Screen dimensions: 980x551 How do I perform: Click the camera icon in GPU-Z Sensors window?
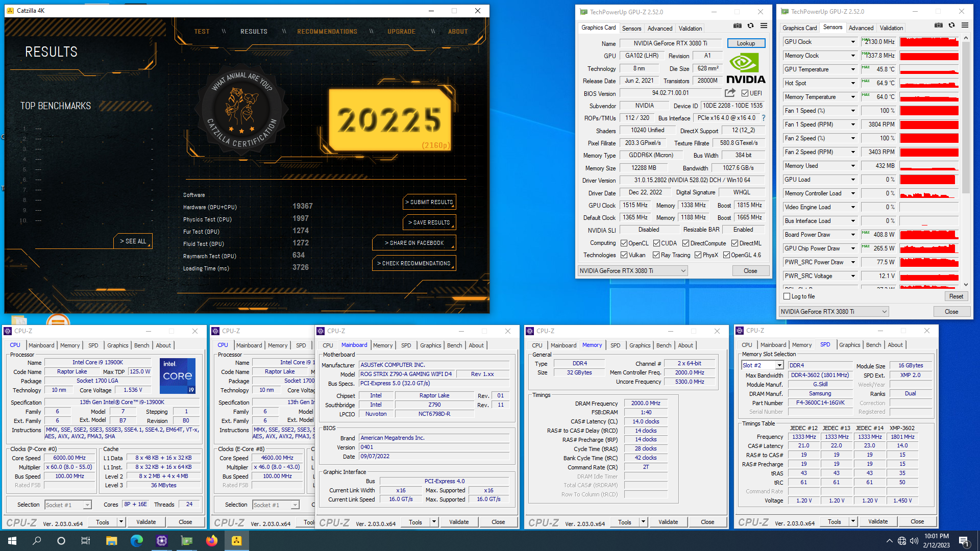[x=938, y=25]
